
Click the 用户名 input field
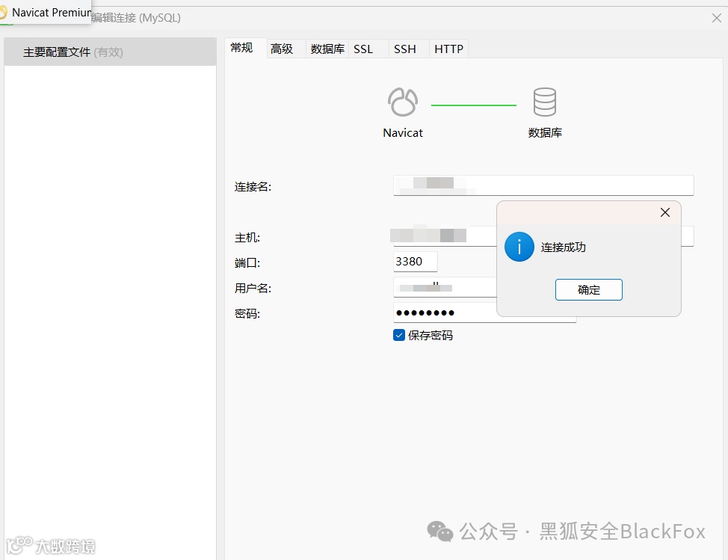[444, 287]
